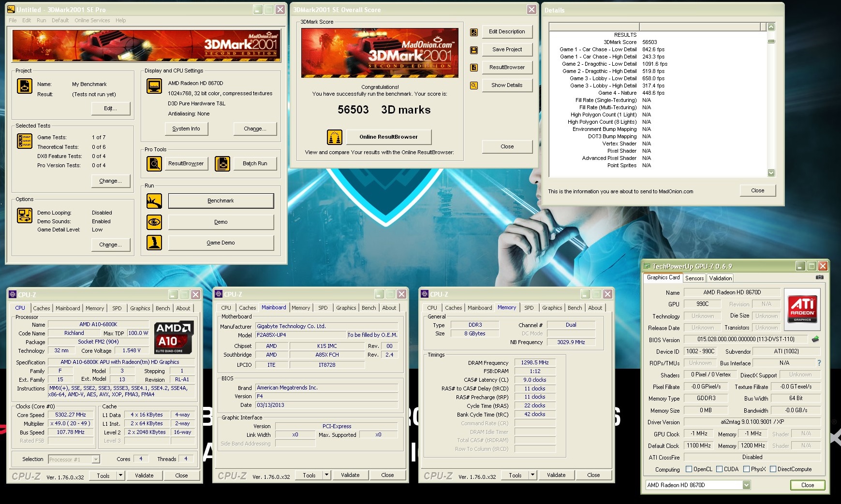Click the Edit Description button

pos(507,32)
